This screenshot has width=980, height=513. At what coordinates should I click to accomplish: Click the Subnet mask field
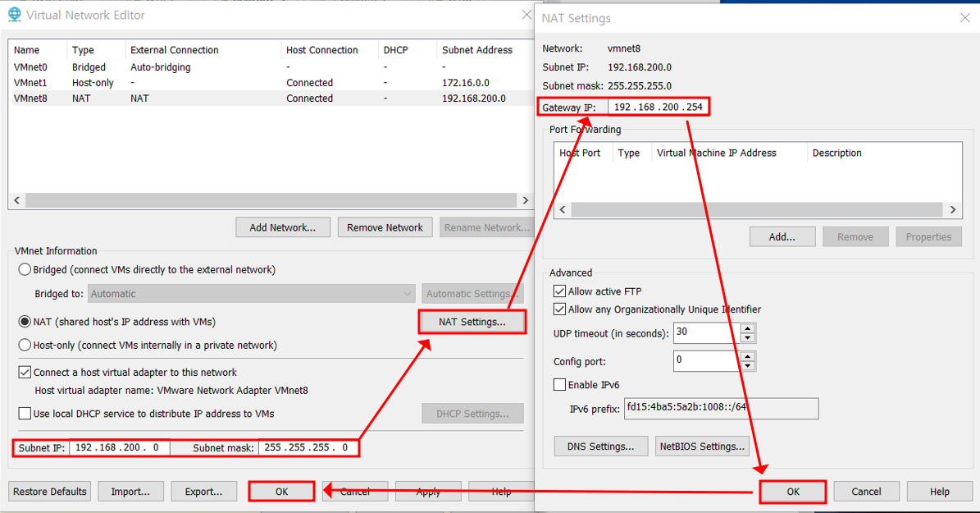[x=308, y=447]
